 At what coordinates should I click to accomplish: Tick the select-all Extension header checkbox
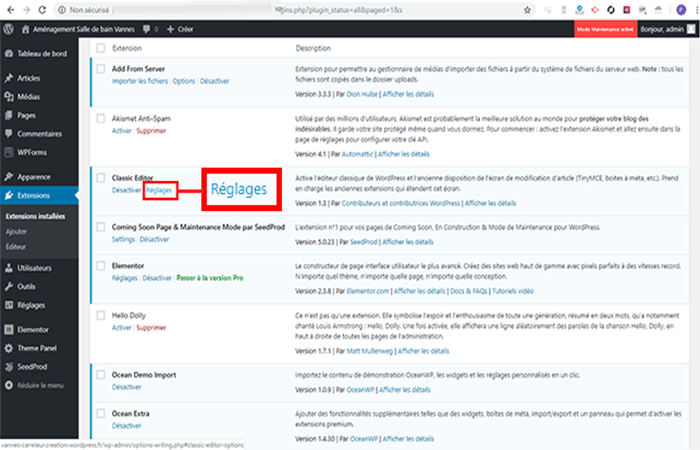click(101, 48)
